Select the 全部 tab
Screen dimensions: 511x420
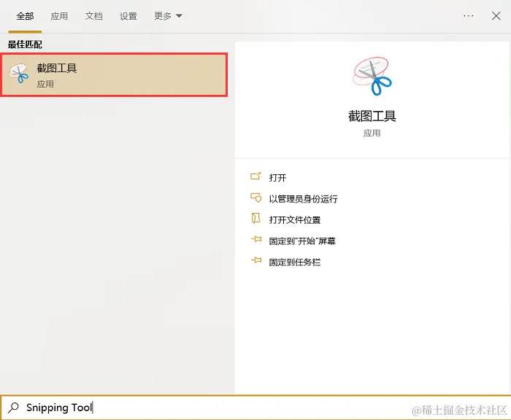pyautogui.click(x=25, y=16)
